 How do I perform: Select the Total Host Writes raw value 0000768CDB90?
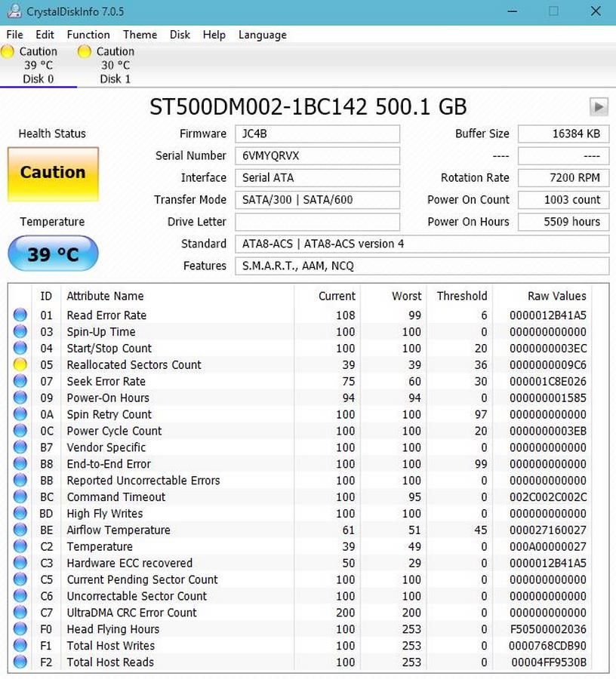547,646
